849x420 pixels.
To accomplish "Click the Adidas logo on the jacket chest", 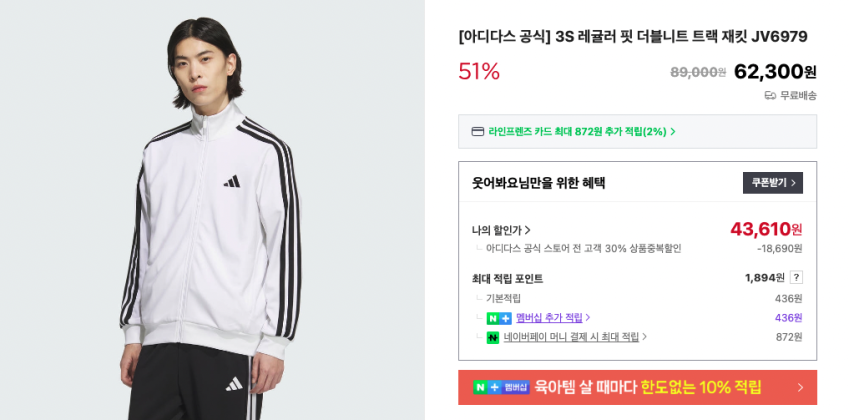I will pyautogui.click(x=232, y=181).
